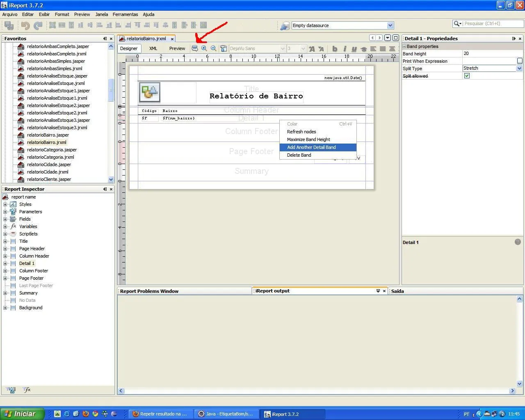The image size is (525, 420).
Task: Click the Preview view button
Action: point(177,48)
